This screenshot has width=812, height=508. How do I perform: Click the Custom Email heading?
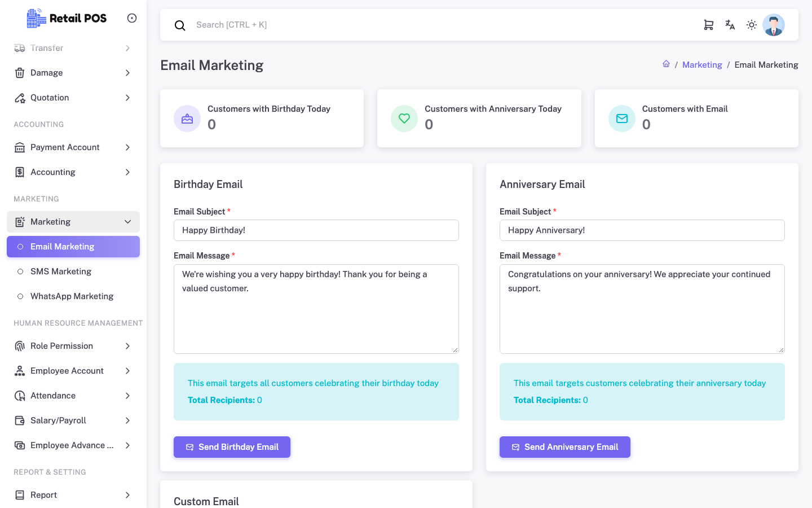[206, 502]
